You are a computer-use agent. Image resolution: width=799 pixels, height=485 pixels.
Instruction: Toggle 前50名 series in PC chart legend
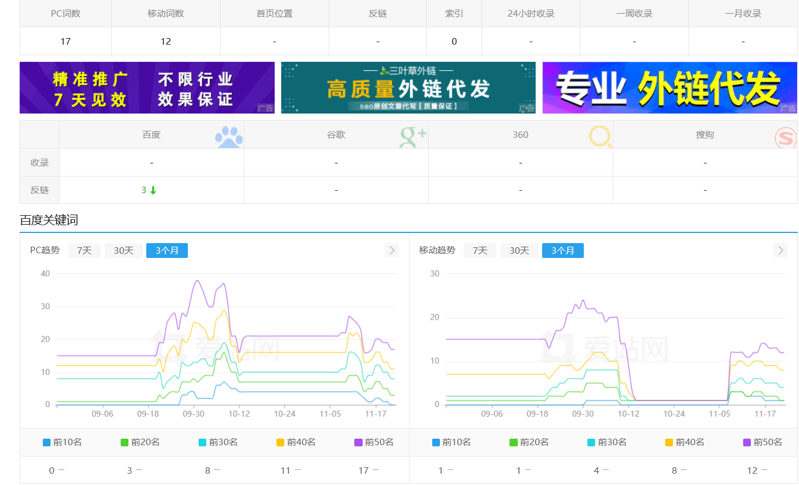374,442
